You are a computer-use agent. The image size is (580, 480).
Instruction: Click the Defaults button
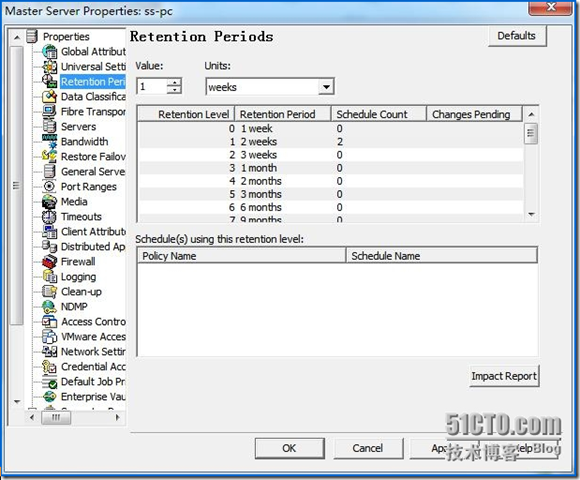tap(517, 36)
